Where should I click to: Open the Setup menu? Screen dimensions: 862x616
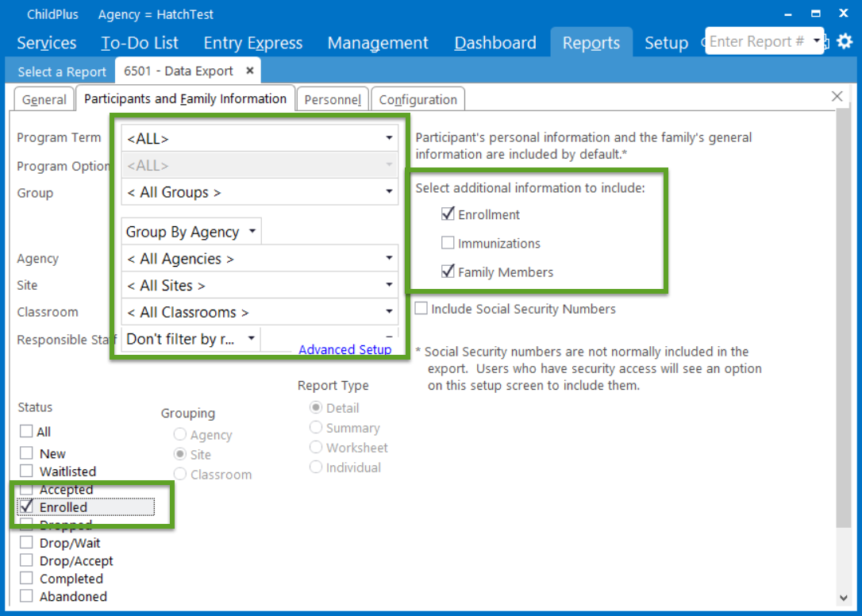tap(666, 43)
